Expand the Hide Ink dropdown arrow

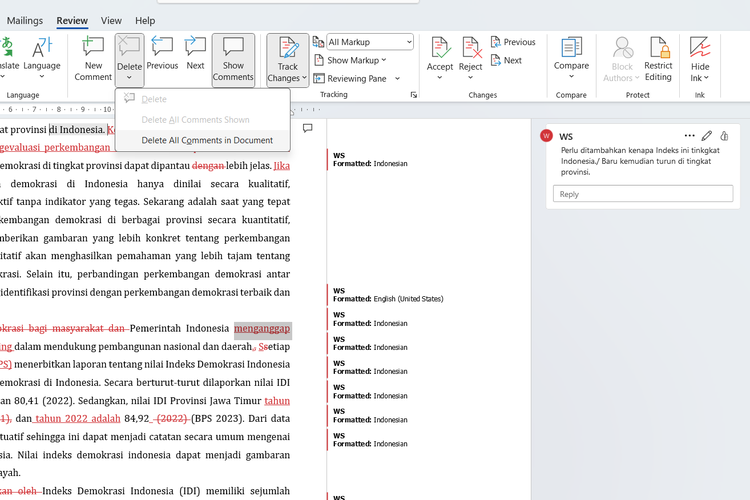point(706,78)
